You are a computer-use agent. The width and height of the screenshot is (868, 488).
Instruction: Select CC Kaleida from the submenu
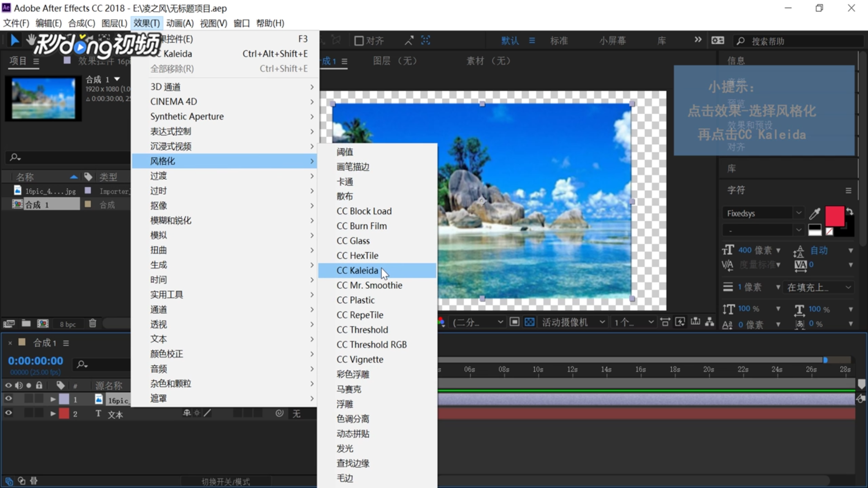[357, 271]
